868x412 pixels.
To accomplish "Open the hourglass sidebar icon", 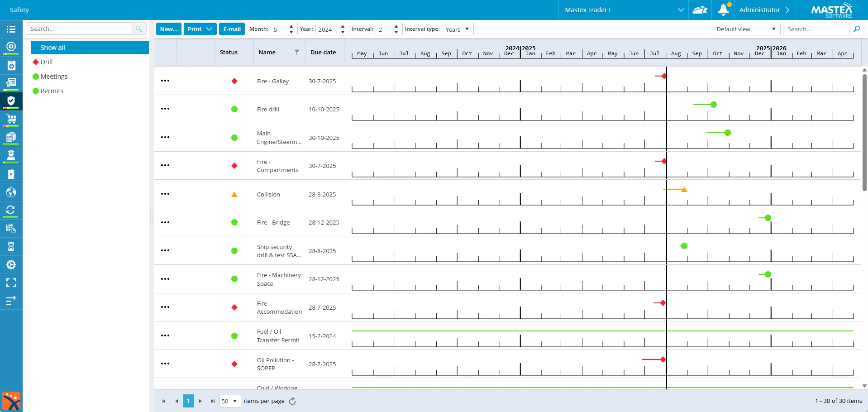I will click(11, 246).
